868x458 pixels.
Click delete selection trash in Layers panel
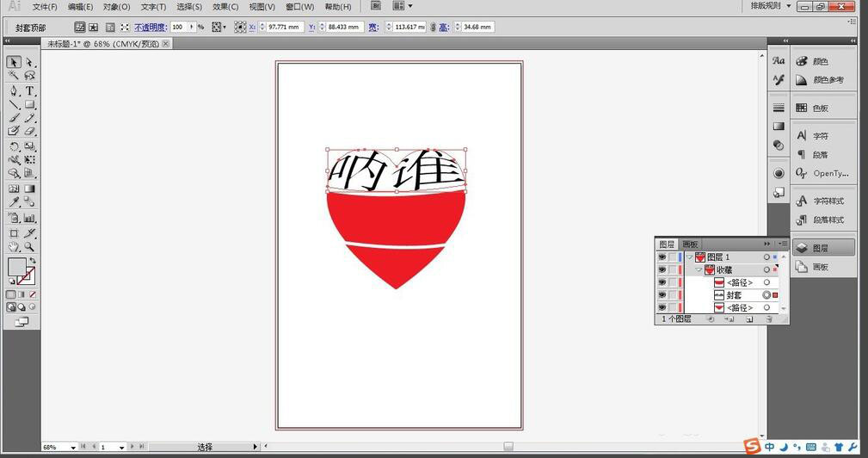pos(769,319)
